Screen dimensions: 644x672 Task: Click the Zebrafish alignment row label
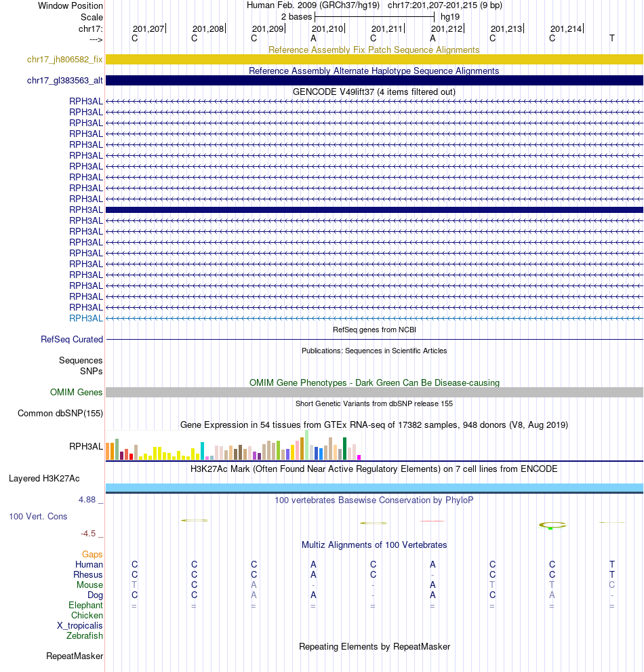[x=85, y=635]
